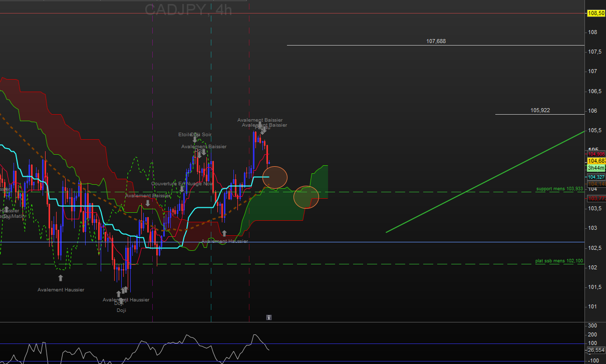Select the orange ellipse on the green cloud

306,197
